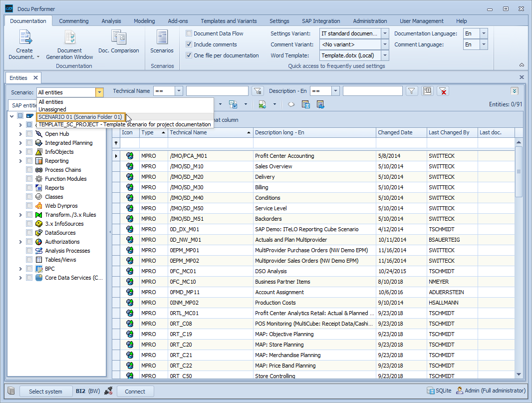532x403 pixels.
Task: Launch the Doc. Comparison tool
Action: tap(119, 38)
